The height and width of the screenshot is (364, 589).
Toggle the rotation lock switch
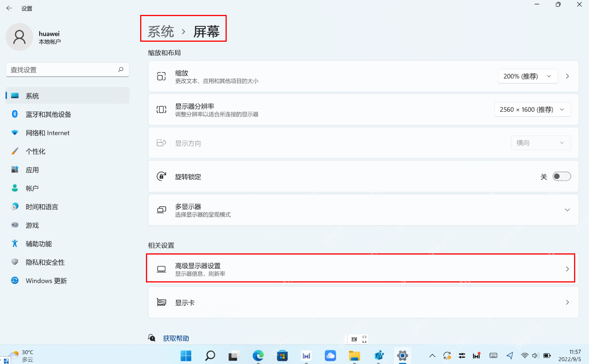pos(562,176)
